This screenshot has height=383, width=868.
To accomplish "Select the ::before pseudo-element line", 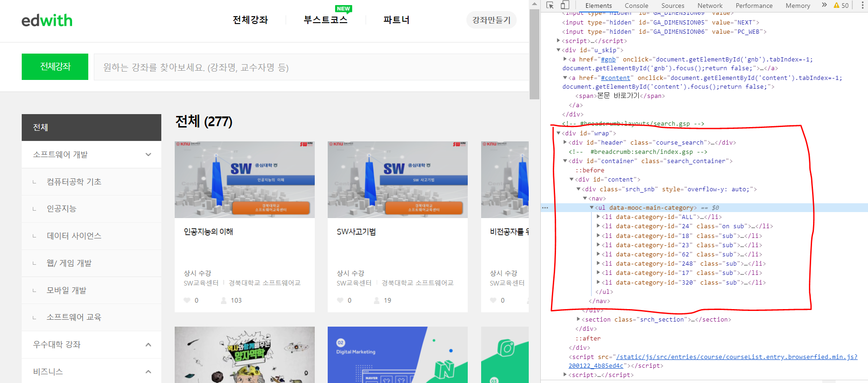I will (x=590, y=170).
